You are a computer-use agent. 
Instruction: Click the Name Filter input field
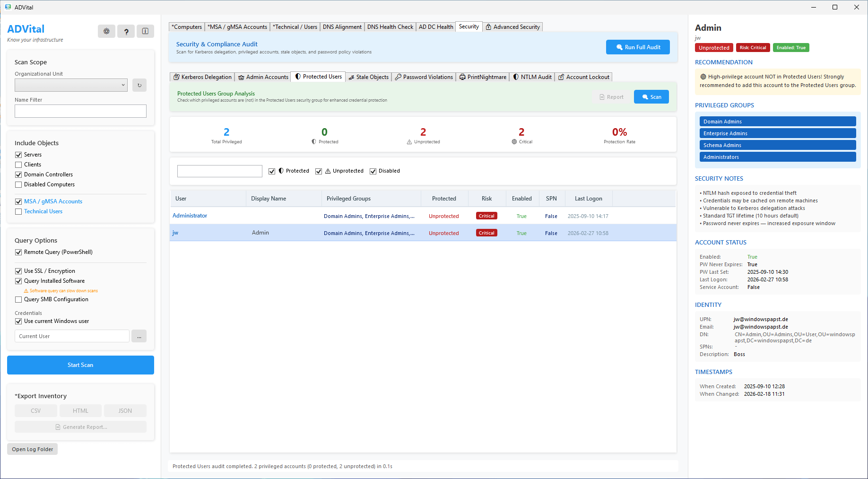click(80, 111)
